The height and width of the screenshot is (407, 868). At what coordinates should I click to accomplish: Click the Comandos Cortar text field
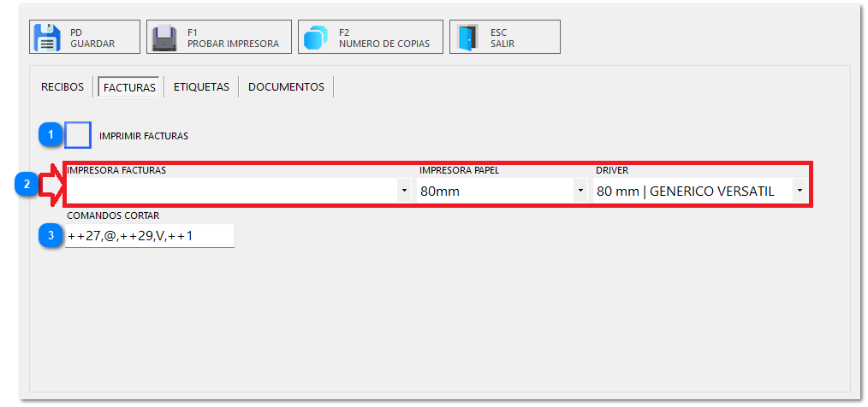coord(149,235)
